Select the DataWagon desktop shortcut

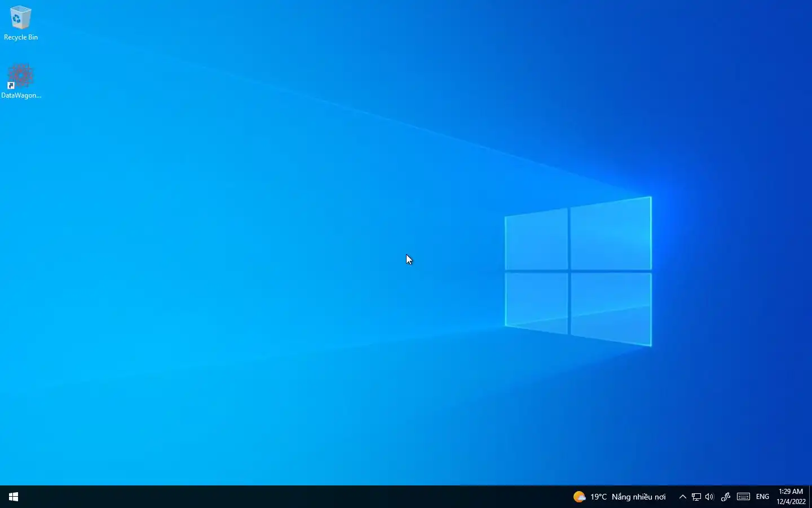(x=21, y=81)
